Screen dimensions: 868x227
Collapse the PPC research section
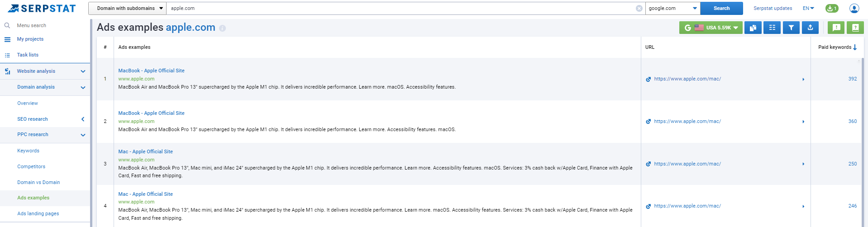[83, 135]
